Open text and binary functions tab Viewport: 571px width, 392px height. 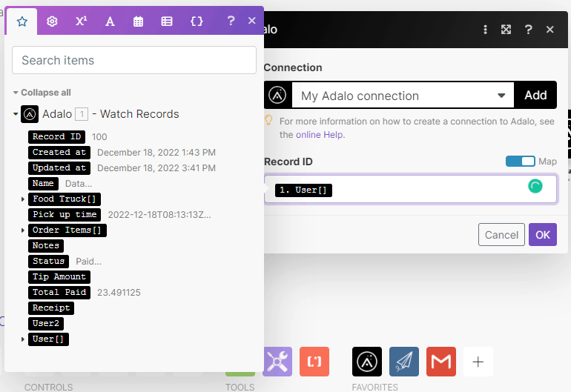110,21
